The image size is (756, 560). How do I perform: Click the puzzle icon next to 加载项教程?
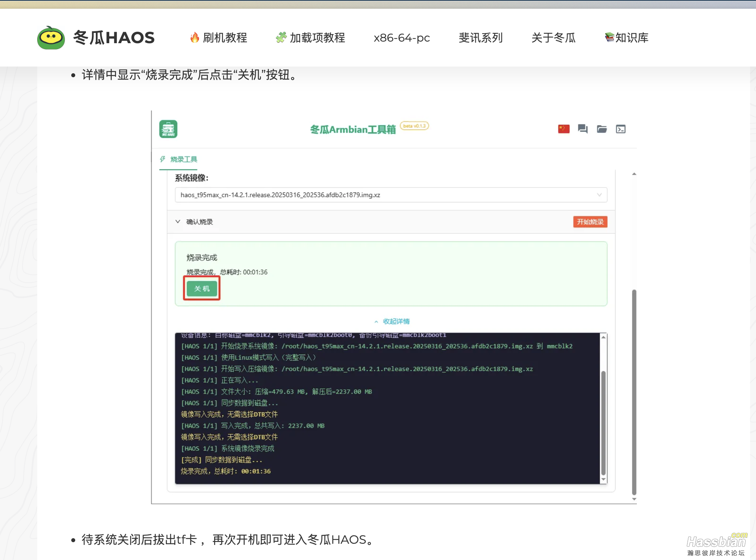pos(281,37)
